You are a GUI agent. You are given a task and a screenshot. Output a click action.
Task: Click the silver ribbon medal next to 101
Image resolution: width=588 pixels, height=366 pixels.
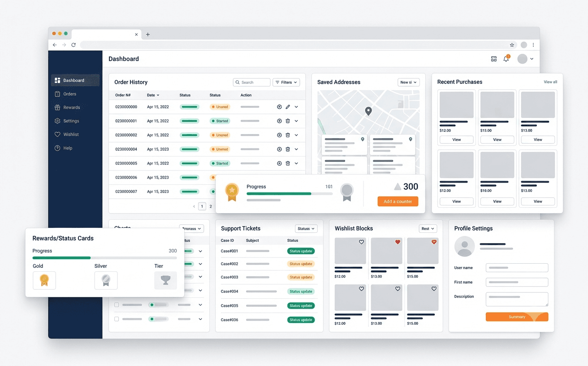click(x=346, y=192)
